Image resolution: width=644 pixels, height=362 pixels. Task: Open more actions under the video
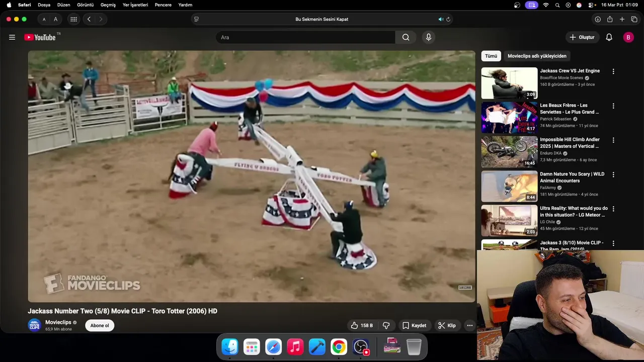tap(469, 325)
